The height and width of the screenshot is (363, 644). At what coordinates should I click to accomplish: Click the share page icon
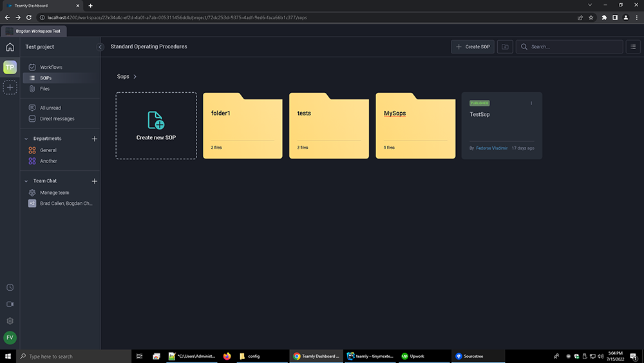[x=580, y=17]
